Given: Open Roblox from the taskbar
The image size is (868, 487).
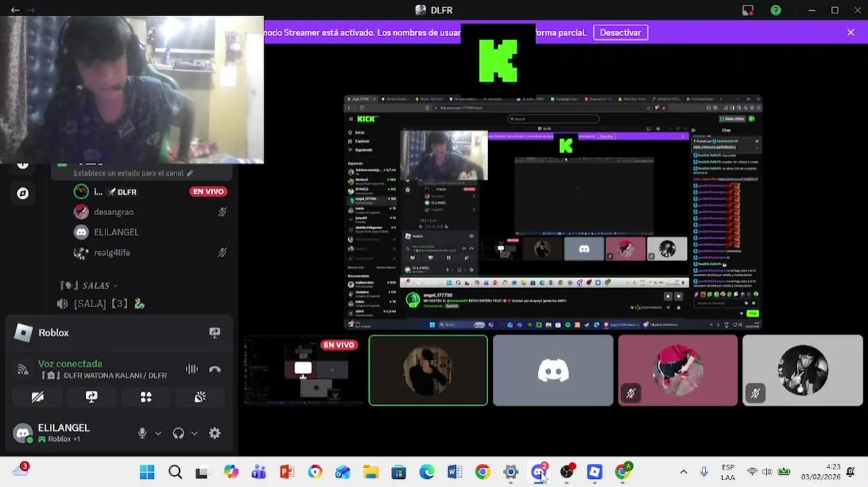Looking at the screenshot, I should (594, 472).
